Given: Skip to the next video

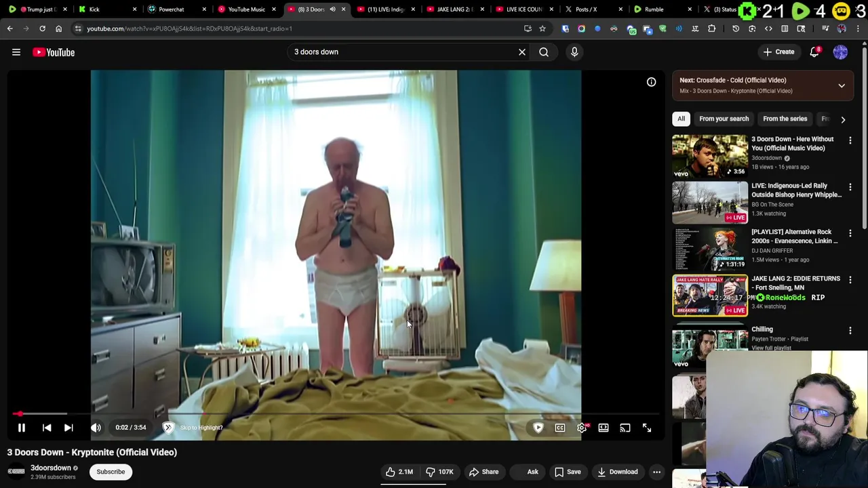Looking at the screenshot, I should (68, 428).
